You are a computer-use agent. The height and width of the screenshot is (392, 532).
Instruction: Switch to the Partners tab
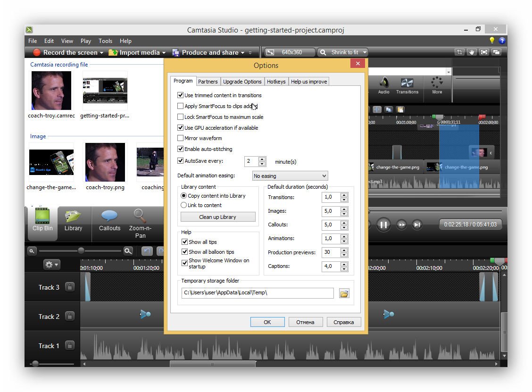pyautogui.click(x=208, y=82)
